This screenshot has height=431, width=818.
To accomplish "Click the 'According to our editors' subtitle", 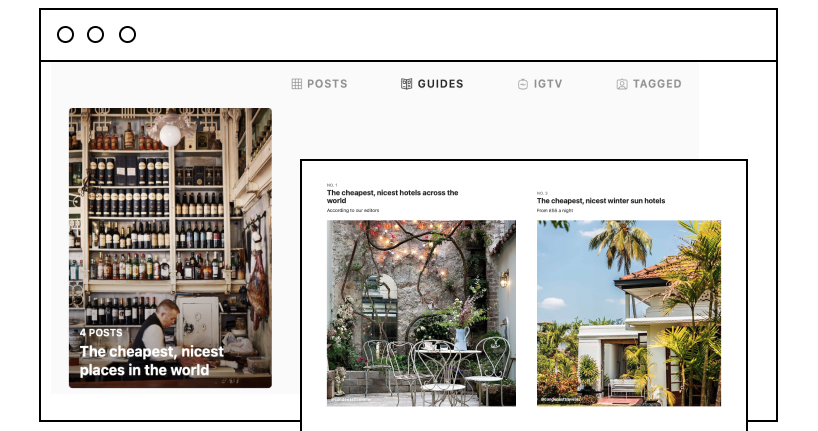I will point(353,210).
